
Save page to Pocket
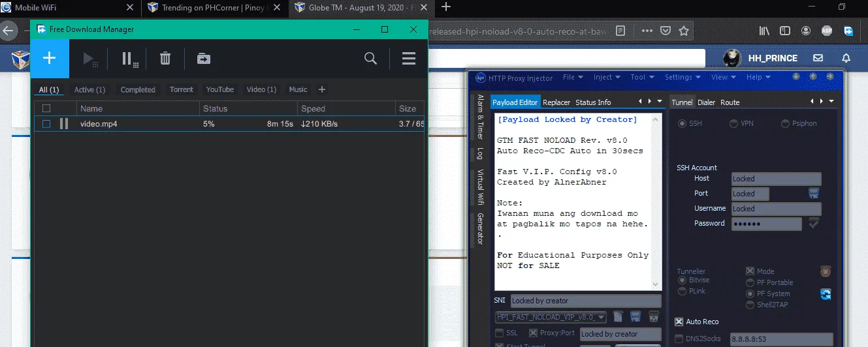(x=665, y=31)
